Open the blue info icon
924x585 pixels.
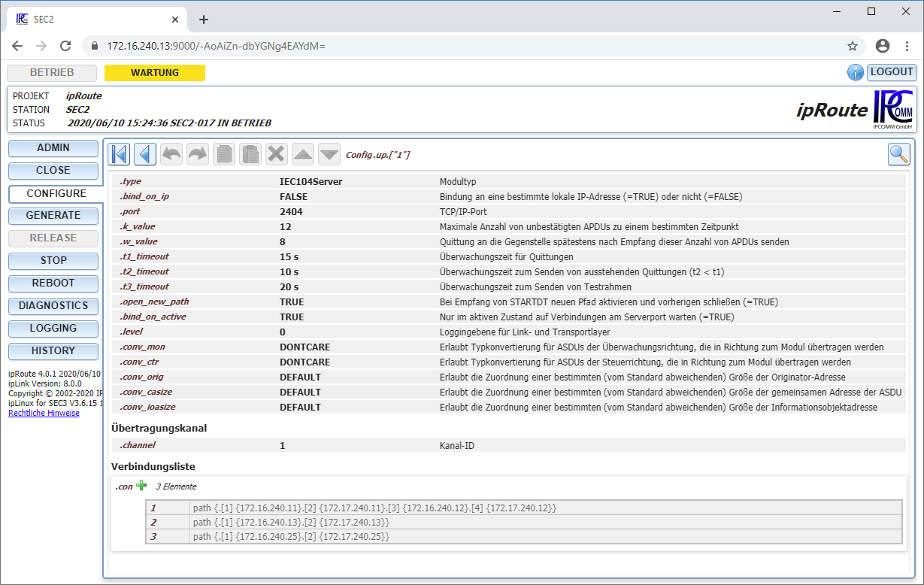pyautogui.click(x=856, y=72)
